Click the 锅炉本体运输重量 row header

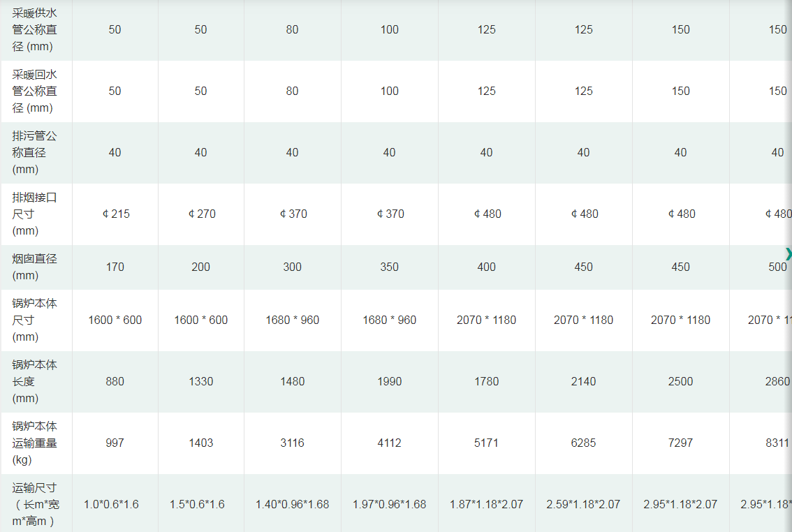coord(35,443)
